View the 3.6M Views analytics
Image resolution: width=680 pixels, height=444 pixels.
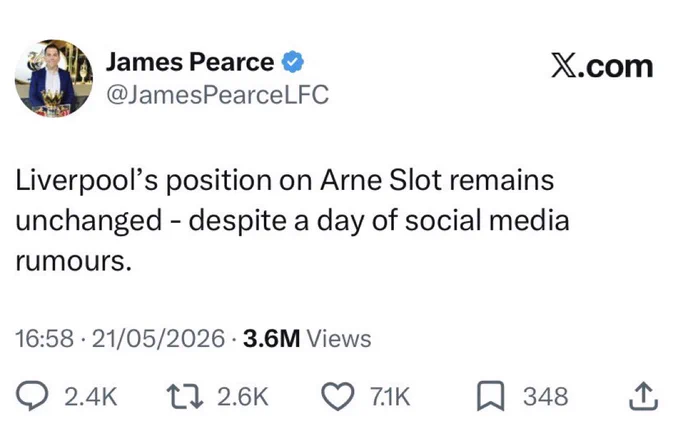pos(307,339)
